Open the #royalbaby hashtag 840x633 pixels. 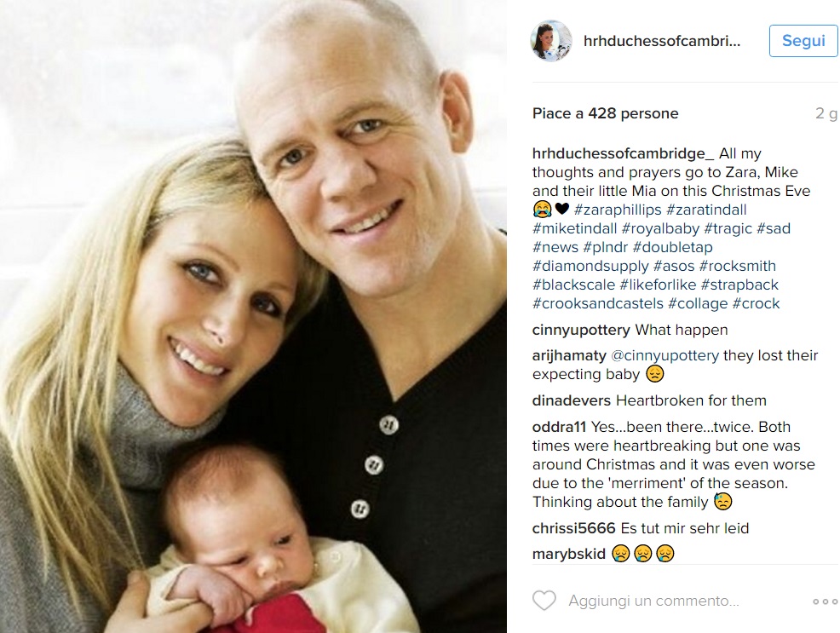[x=660, y=228]
